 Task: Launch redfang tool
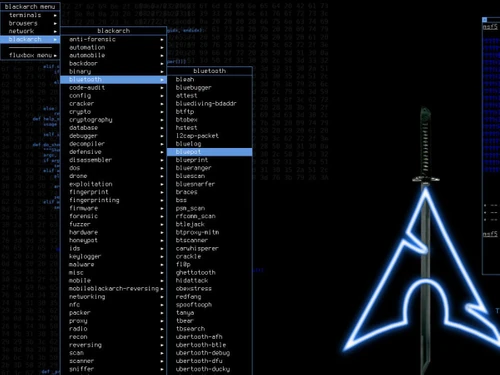[x=209, y=296]
